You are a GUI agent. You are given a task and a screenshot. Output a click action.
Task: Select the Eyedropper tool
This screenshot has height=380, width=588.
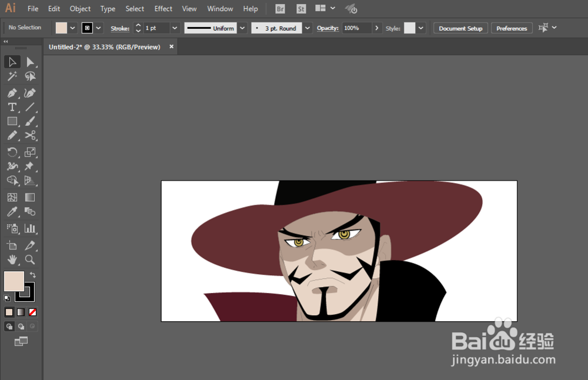pyautogui.click(x=12, y=212)
